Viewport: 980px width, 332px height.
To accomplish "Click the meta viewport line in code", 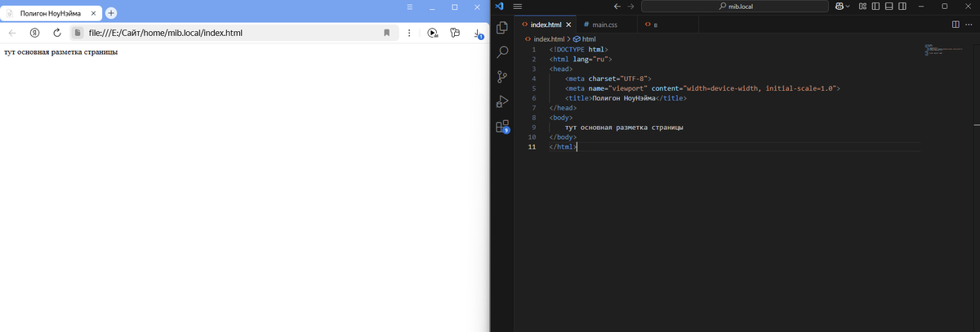I will pos(702,88).
